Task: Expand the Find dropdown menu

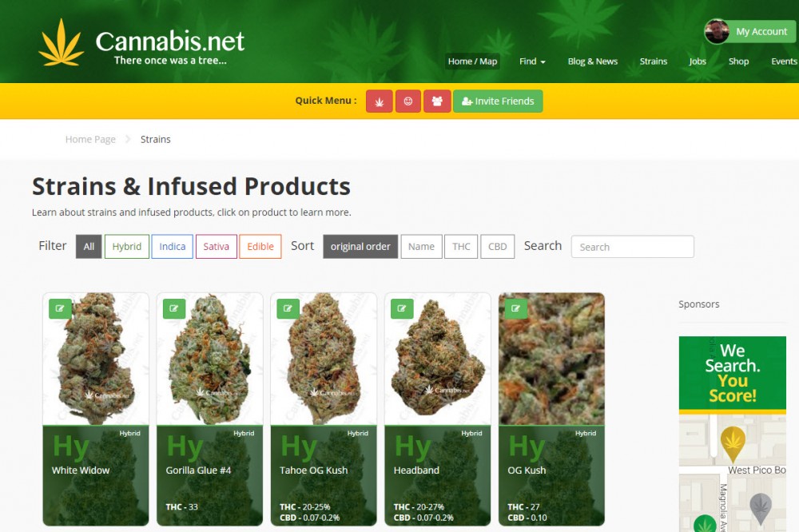Action: 532,62
